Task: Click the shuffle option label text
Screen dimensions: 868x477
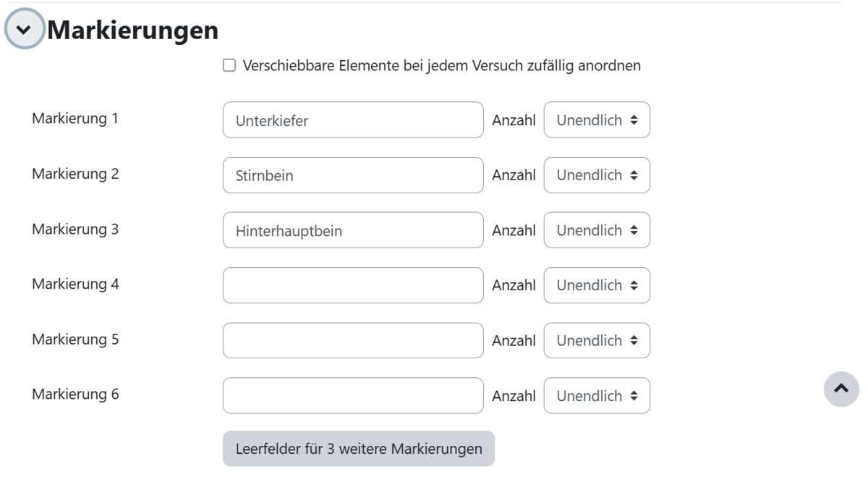Action: 442,66
